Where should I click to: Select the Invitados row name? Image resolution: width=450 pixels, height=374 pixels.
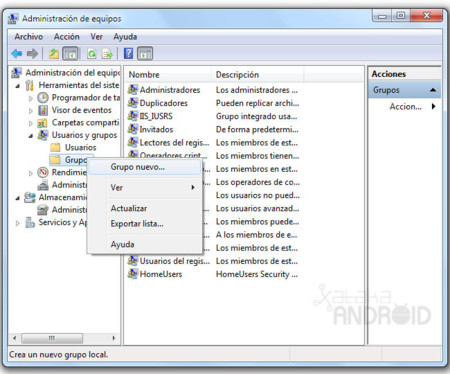tap(156, 129)
